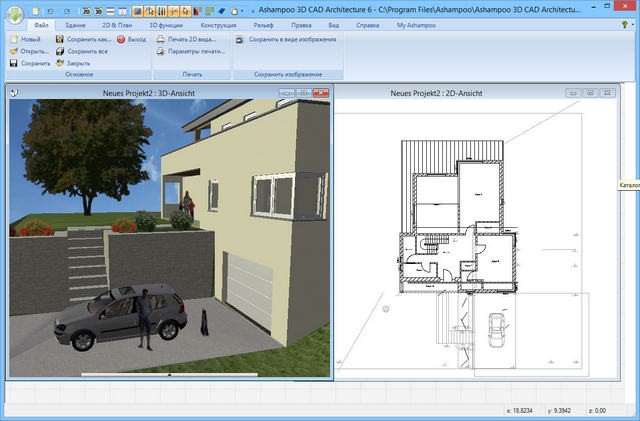Click Печать 2D вида... printer button
Viewport: 640px width, 421px height.
point(187,39)
